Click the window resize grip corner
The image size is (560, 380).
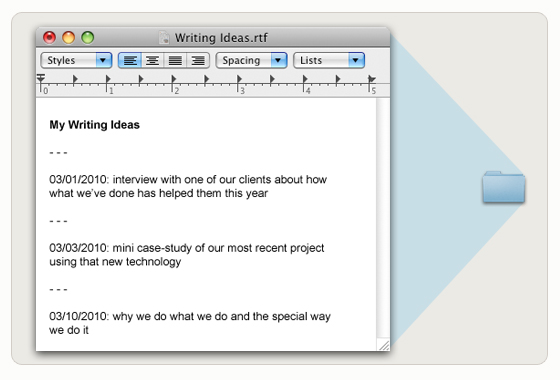pyautogui.click(x=384, y=345)
